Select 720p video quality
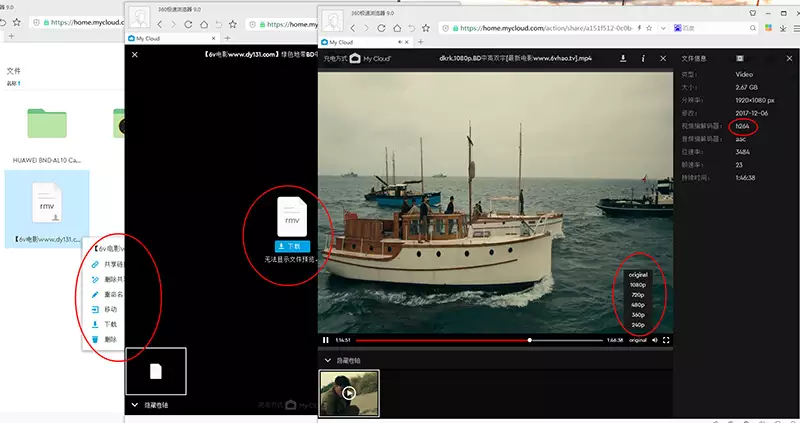The height and width of the screenshot is (423, 800). tap(638, 295)
